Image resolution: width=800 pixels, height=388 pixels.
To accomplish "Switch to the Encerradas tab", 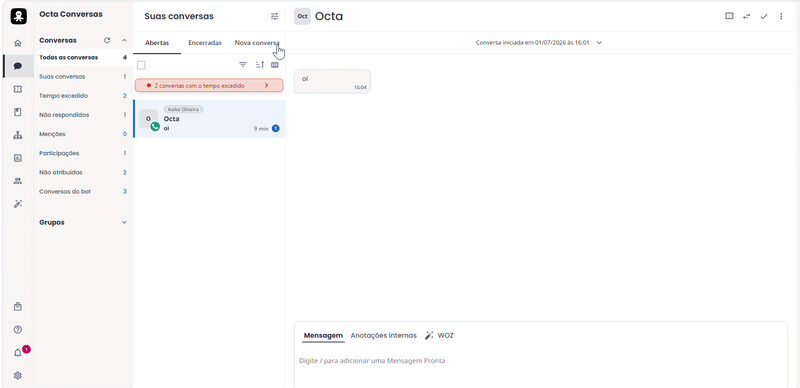I will (x=205, y=43).
